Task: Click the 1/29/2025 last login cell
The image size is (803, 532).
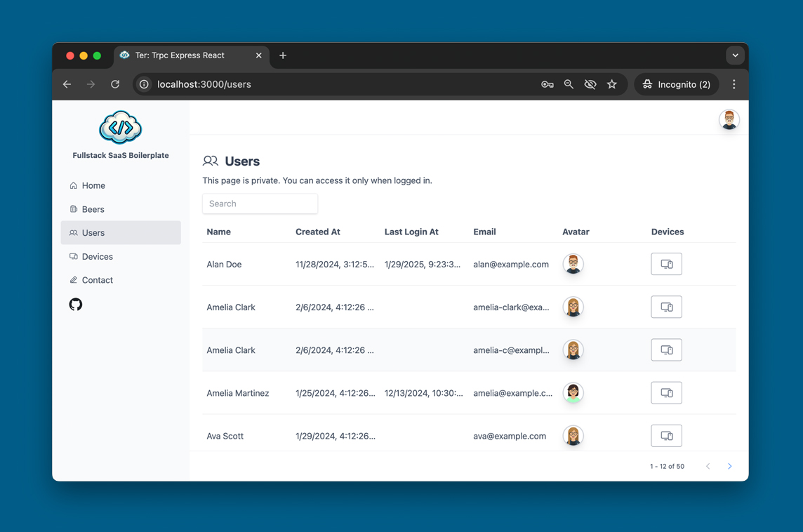Action: (x=423, y=264)
